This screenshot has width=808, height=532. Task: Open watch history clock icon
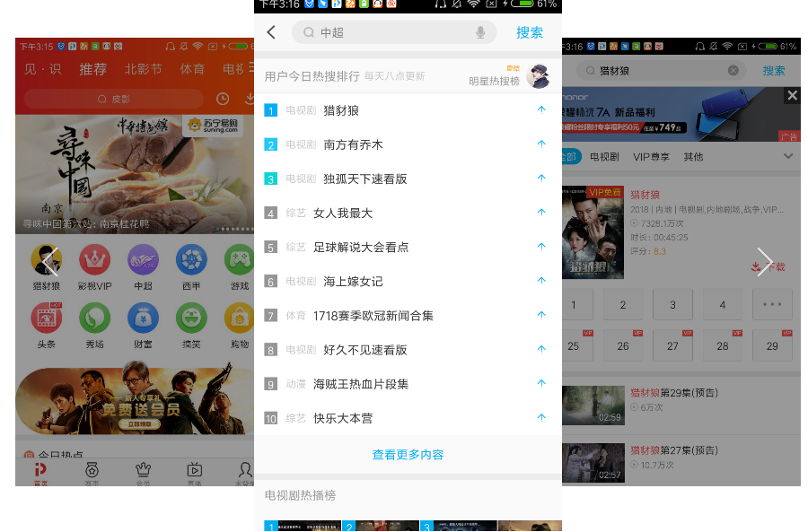click(x=223, y=99)
